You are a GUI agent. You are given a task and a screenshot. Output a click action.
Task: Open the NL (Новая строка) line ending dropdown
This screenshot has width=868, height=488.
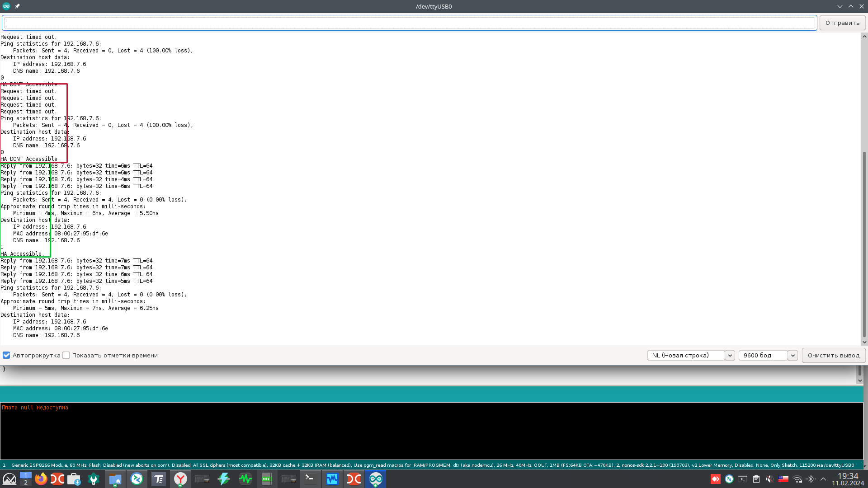click(690, 355)
